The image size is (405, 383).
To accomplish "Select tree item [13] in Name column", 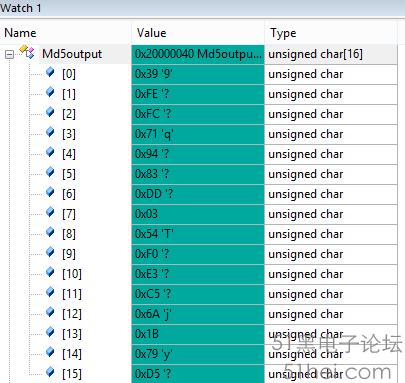I will click(x=72, y=334).
